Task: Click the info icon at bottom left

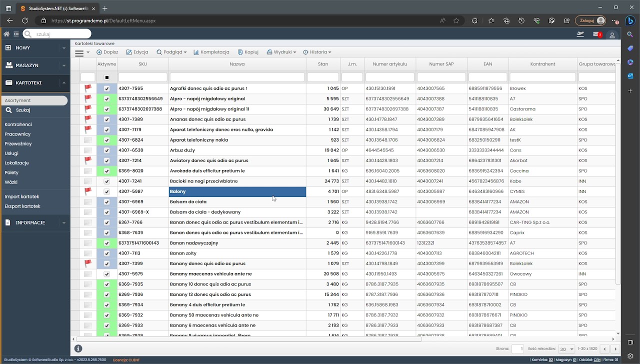Action: pos(78,348)
